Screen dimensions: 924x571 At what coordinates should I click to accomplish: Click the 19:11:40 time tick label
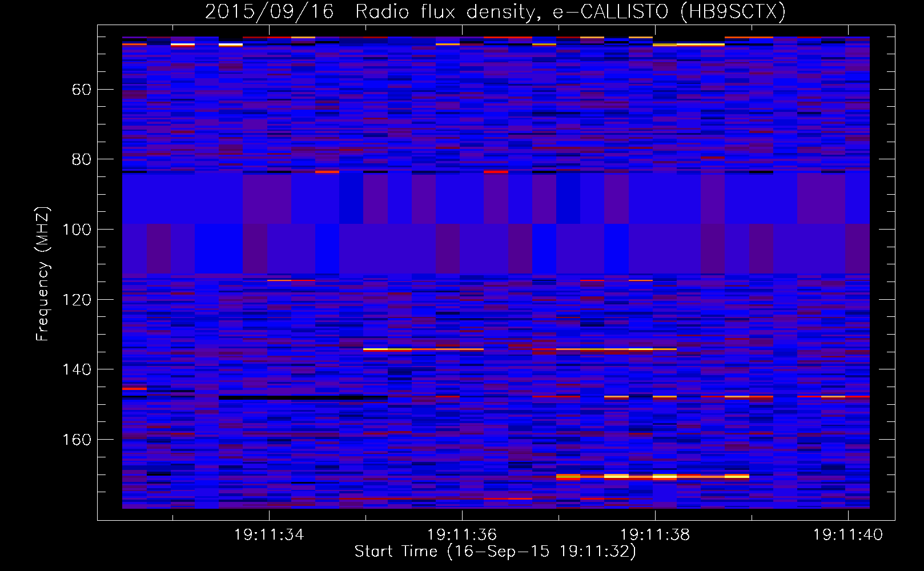coord(848,535)
